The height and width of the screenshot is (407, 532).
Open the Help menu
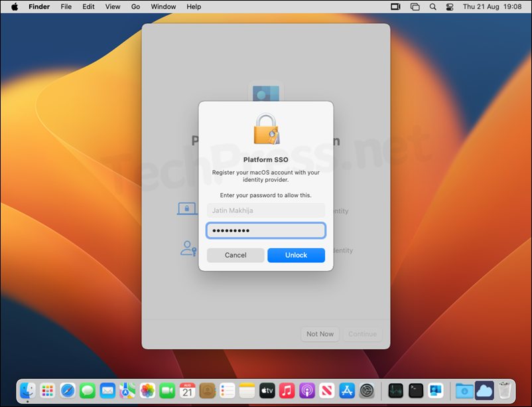pyautogui.click(x=194, y=7)
